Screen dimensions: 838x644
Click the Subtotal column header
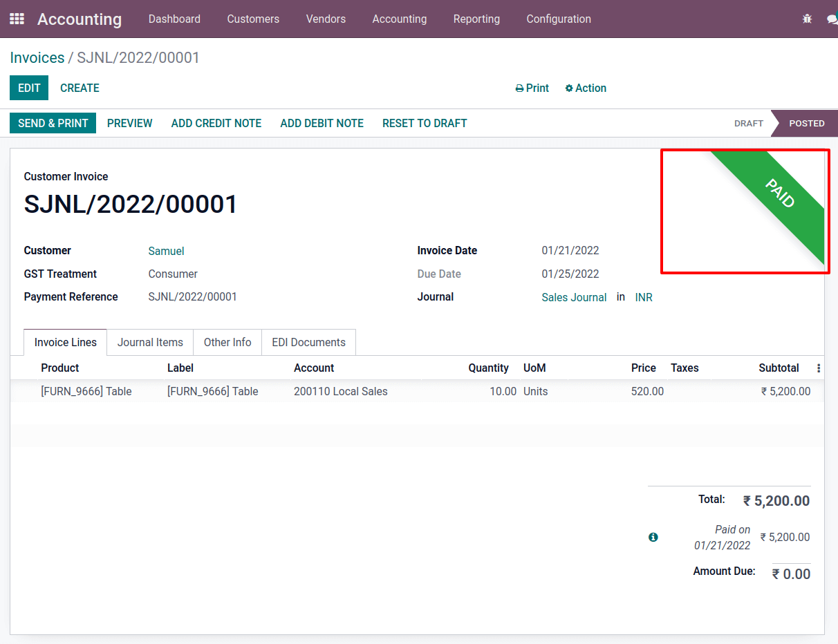pyautogui.click(x=779, y=368)
